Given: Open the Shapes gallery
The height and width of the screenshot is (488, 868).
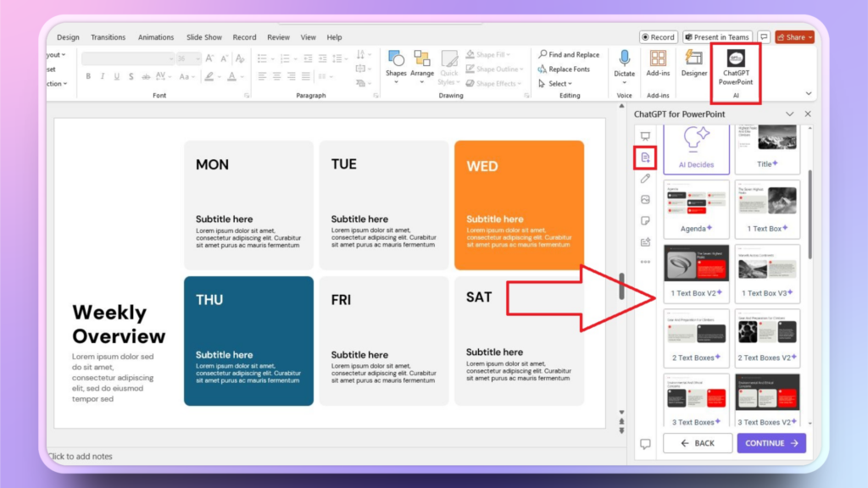Looking at the screenshot, I should 396,65.
